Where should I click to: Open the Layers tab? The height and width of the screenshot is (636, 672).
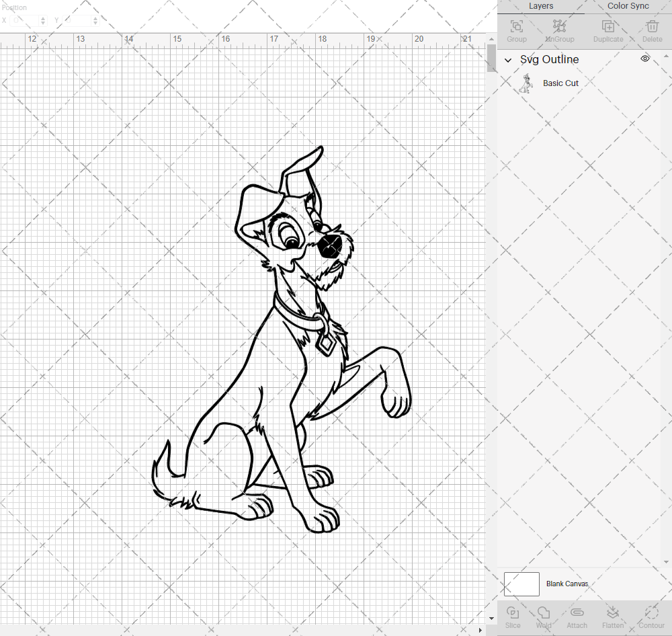click(x=541, y=6)
